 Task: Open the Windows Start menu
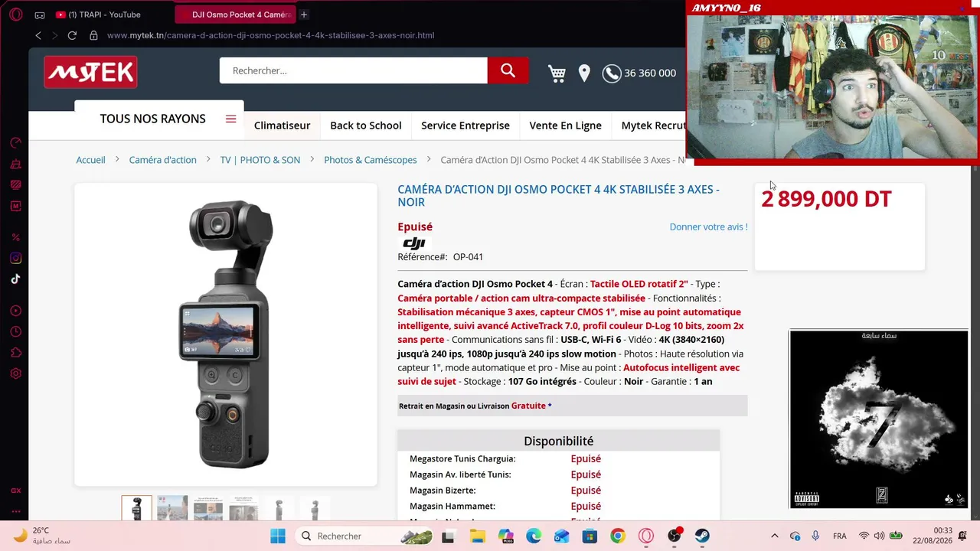click(x=277, y=536)
